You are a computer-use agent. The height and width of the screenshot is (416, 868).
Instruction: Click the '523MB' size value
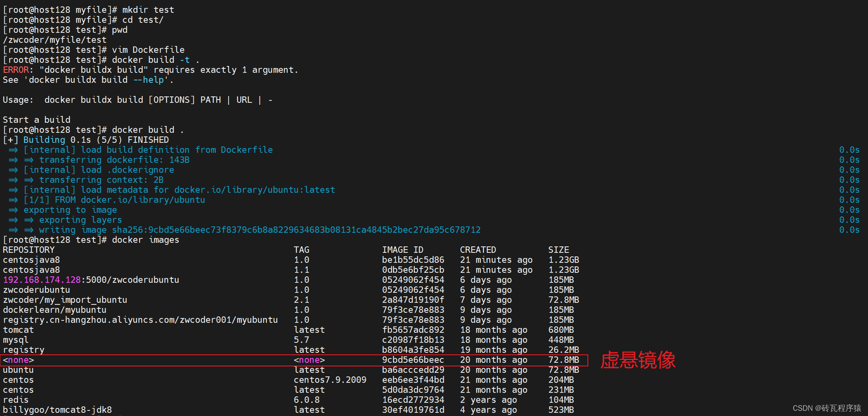pyautogui.click(x=561, y=410)
